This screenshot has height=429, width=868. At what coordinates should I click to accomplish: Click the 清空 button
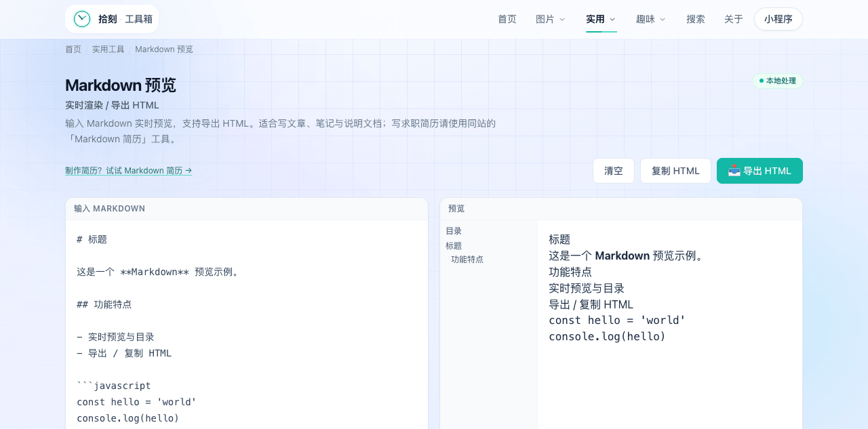(614, 171)
